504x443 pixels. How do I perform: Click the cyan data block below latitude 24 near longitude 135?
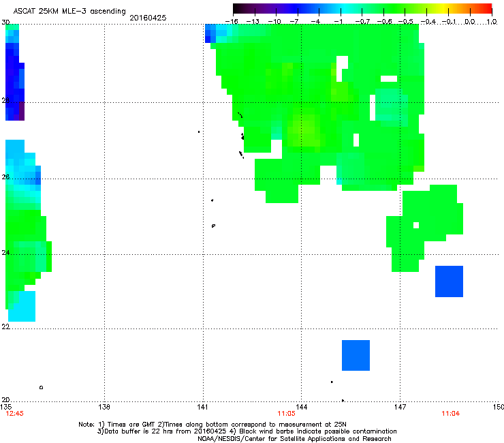[x=22, y=306]
